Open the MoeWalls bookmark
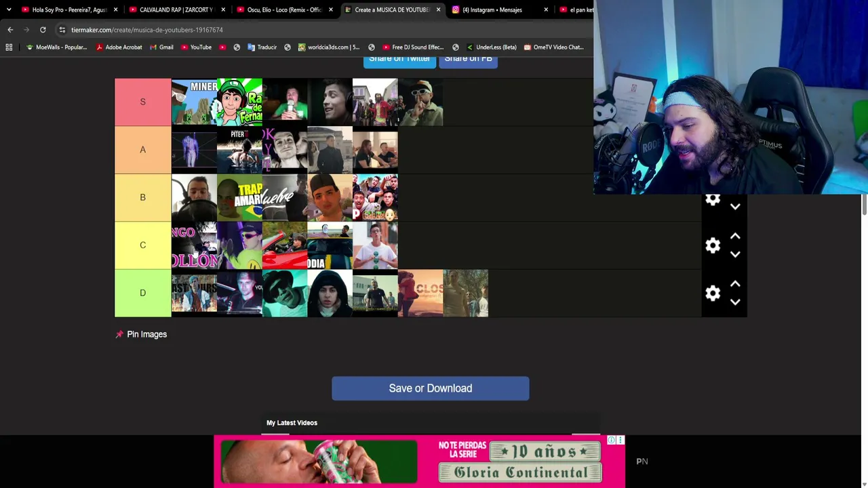This screenshot has height=488, width=868. click(x=56, y=47)
